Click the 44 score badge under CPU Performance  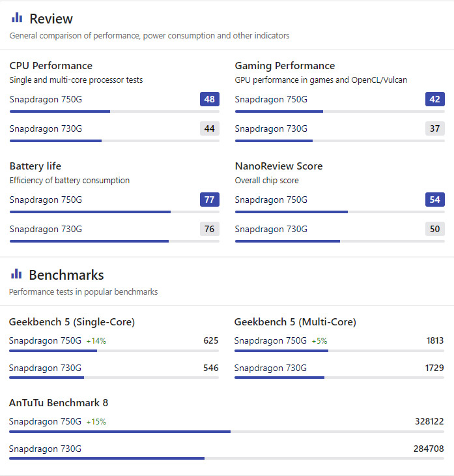tap(210, 128)
